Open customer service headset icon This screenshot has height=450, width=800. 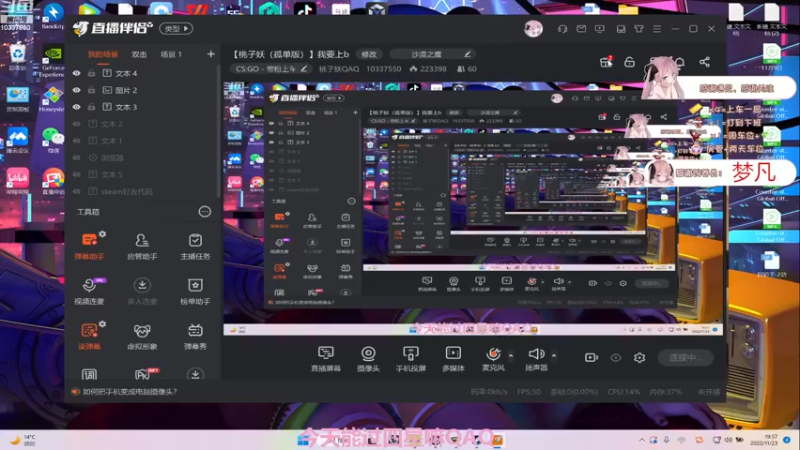[x=562, y=29]
